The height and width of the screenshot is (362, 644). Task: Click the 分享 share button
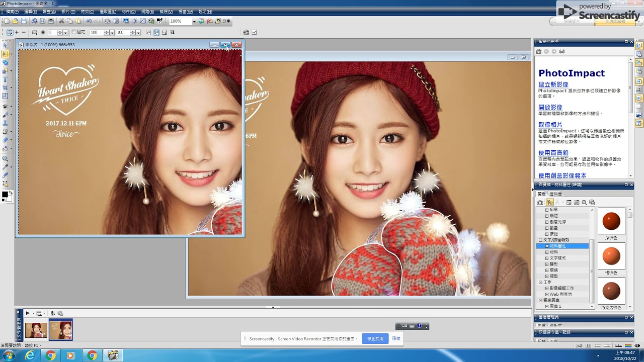[x=223, y=21]
